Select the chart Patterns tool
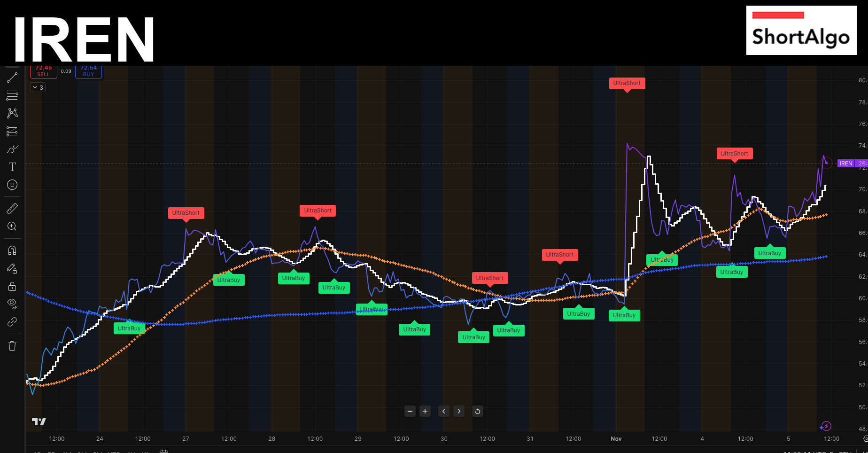The width and height of the screenshot is (868, 453). pyautogui.click(x=12, y=113)
